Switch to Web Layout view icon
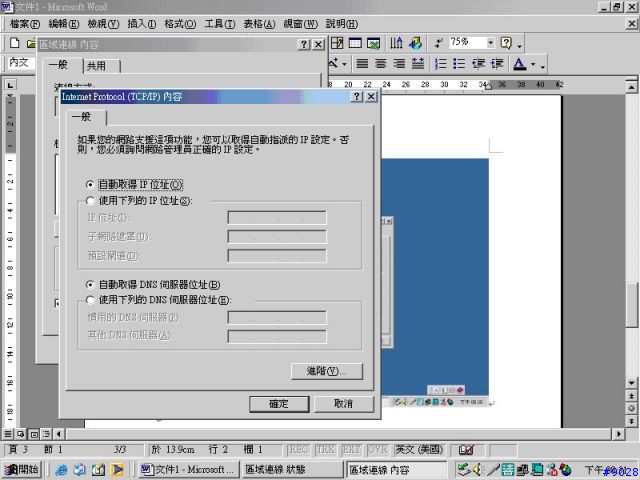Viewport: 640px width, 480px height. (x=21, y=434)
